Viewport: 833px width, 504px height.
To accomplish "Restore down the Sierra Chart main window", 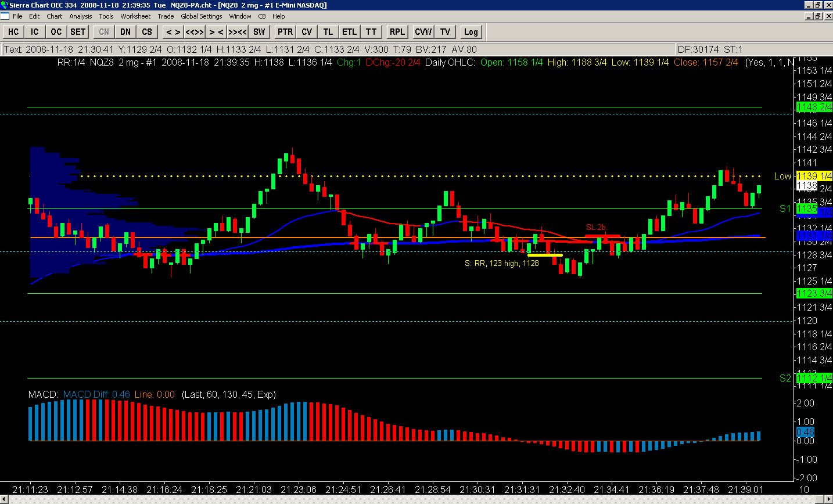I will pos(817,5).
